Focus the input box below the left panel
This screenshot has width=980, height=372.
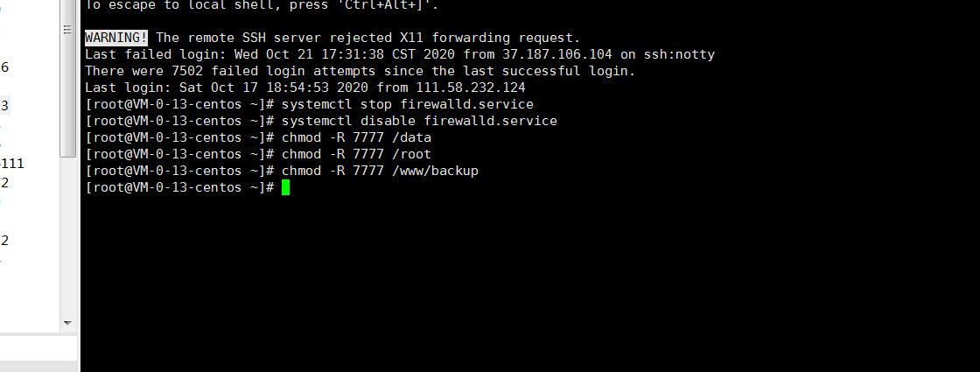38,348
